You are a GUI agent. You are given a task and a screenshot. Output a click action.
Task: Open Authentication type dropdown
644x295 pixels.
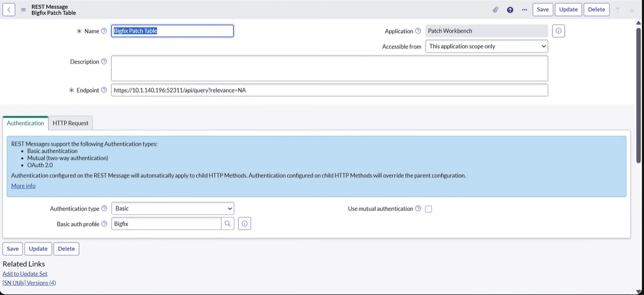(x=173, y=208)
